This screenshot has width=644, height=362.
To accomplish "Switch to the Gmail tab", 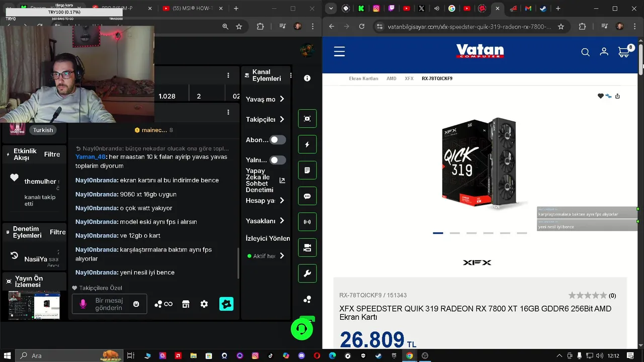I will coord(528,9).
